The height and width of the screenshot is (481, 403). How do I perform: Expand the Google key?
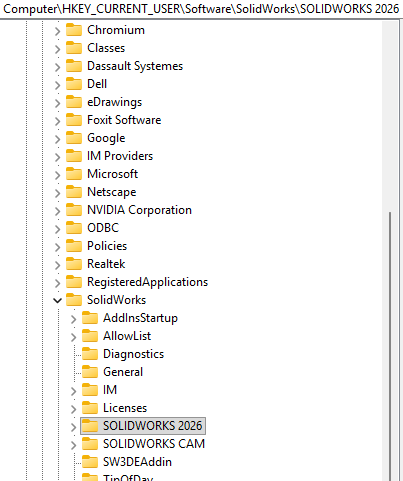point(58,139)
